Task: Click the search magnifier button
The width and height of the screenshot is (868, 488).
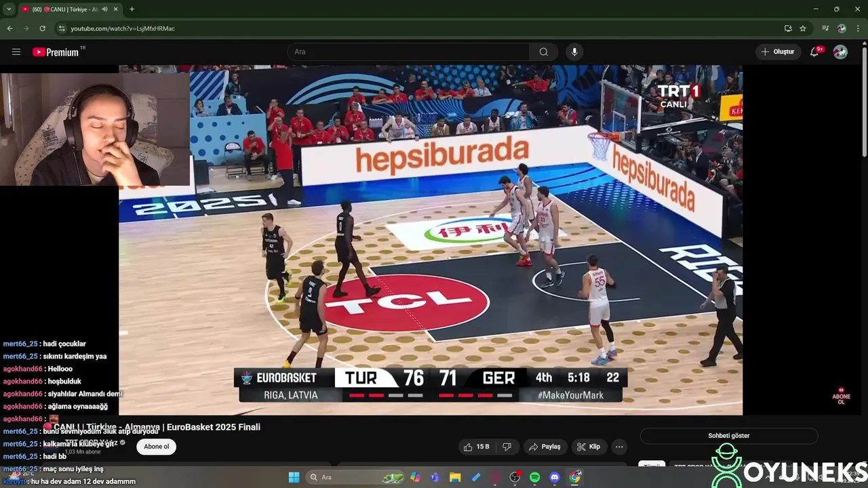Action: (544, 52)
